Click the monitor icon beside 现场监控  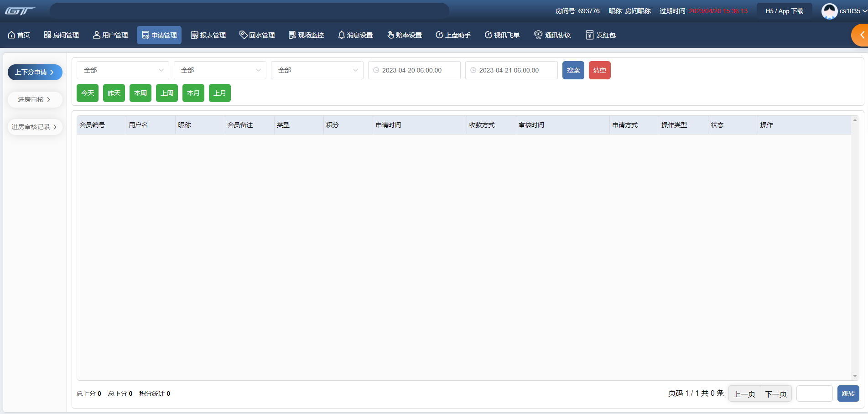pyautogui.click(x=292, y=35)
